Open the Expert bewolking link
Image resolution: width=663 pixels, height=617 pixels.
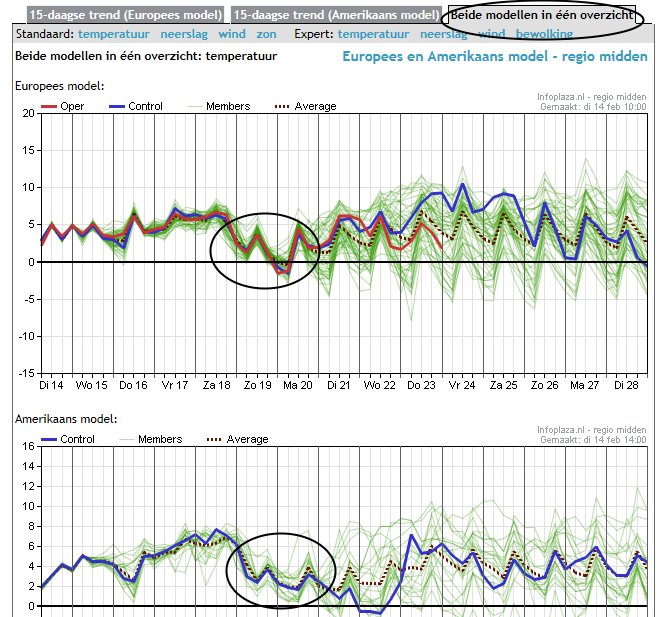(x=545, y=34)
